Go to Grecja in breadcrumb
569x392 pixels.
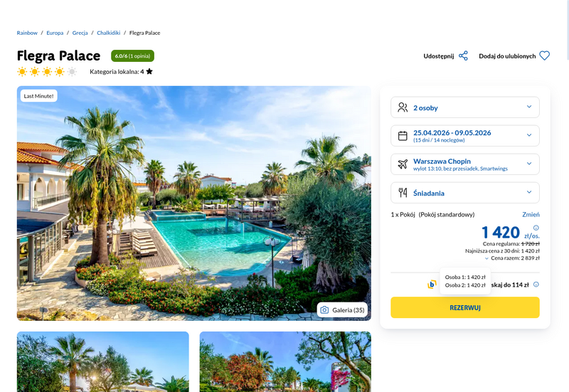point(80,33)
